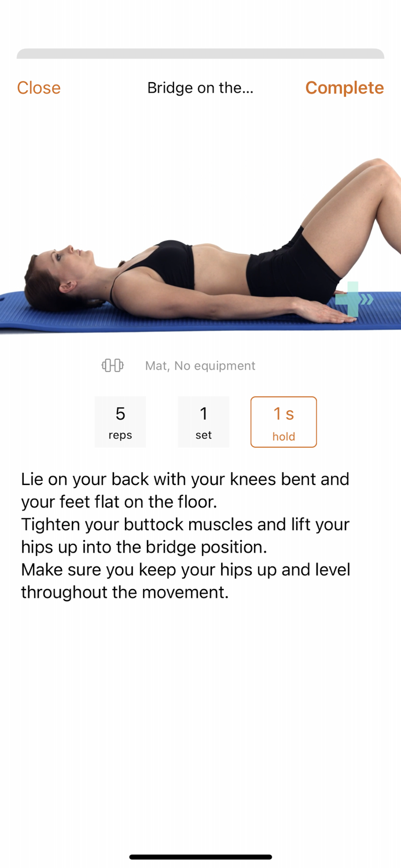Image resolution: width=401 pixels, height=868 pixels.
Task: Click the "Mat, No equipment" label
Action: click(x=200, y=366)
